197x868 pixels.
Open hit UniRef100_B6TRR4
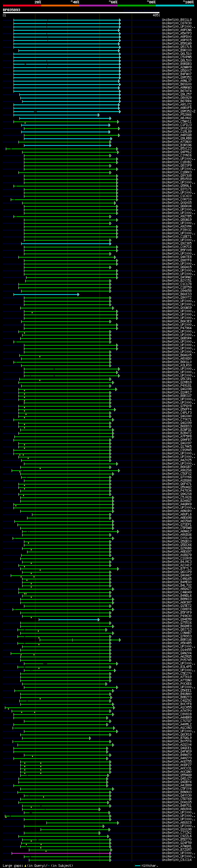177,101
